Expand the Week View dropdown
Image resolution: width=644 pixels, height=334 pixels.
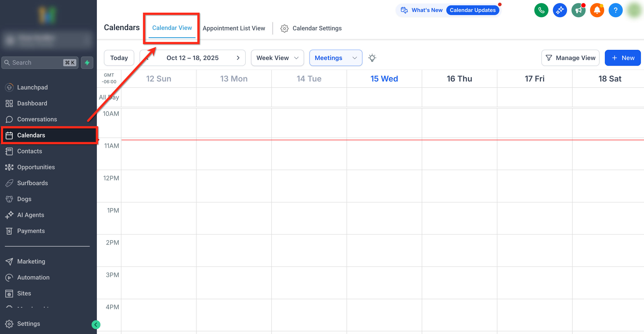pyautogui.click(x=277, y=58)
